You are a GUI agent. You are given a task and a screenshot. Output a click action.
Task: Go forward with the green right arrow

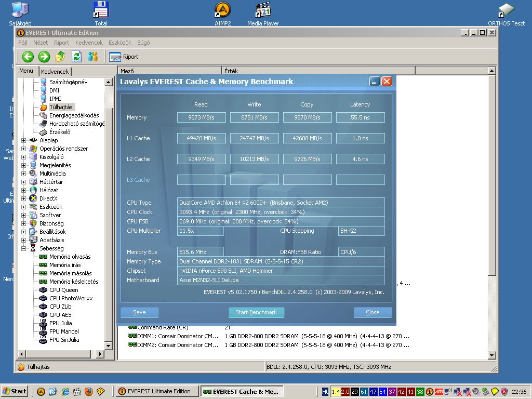[x=44, y=57]
